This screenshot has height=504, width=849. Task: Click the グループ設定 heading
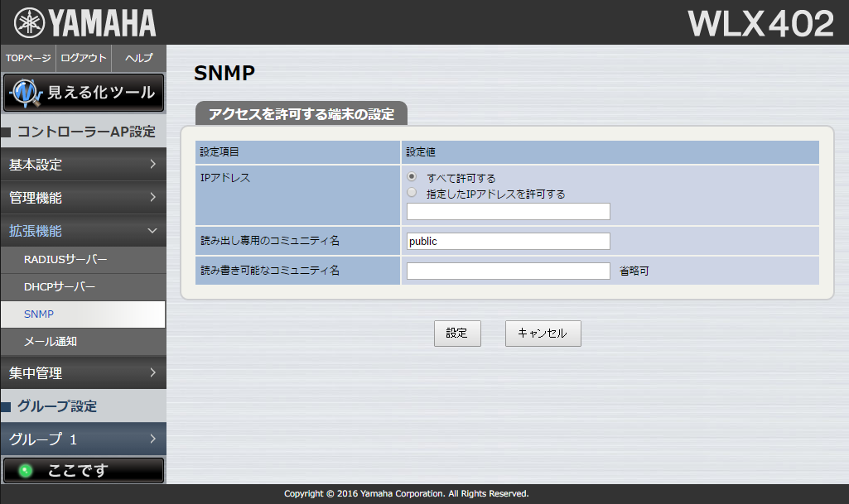click(x=57, y=406)
